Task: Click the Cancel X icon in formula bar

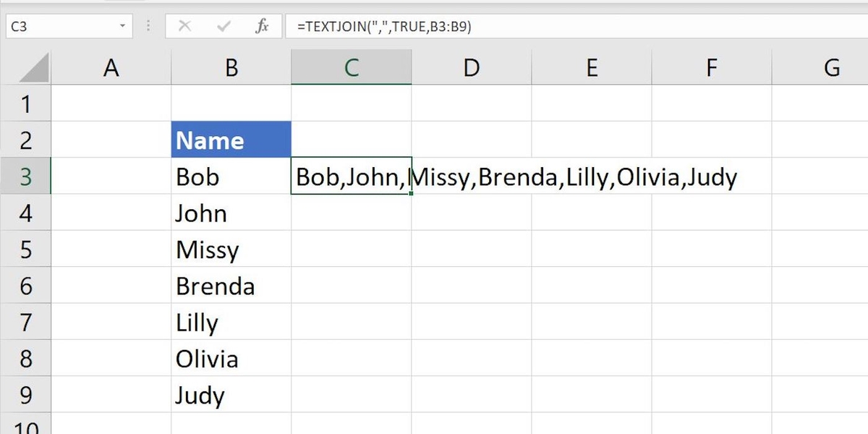Action: coord(184,27)
